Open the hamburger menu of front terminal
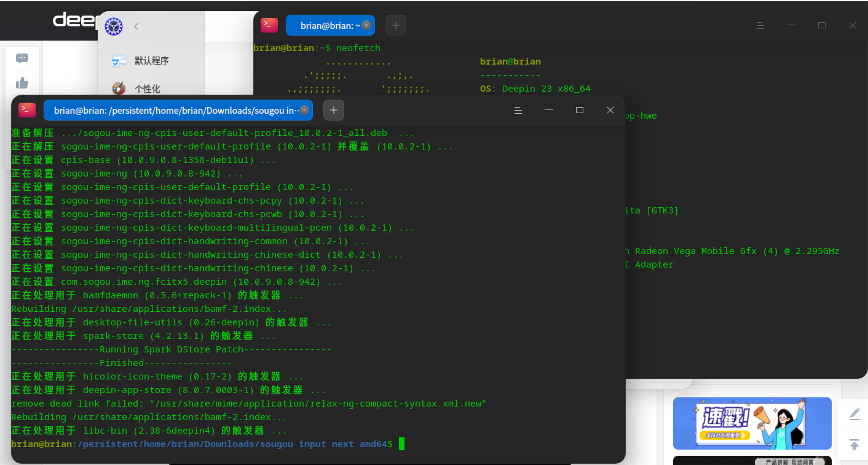868x465 pixels. (518, 110)
